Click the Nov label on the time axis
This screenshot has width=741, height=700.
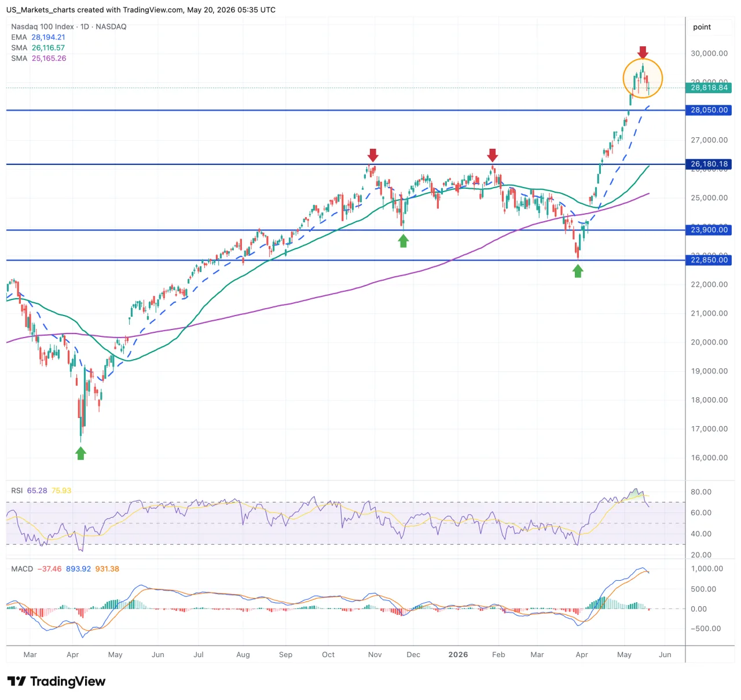[375, 655]
